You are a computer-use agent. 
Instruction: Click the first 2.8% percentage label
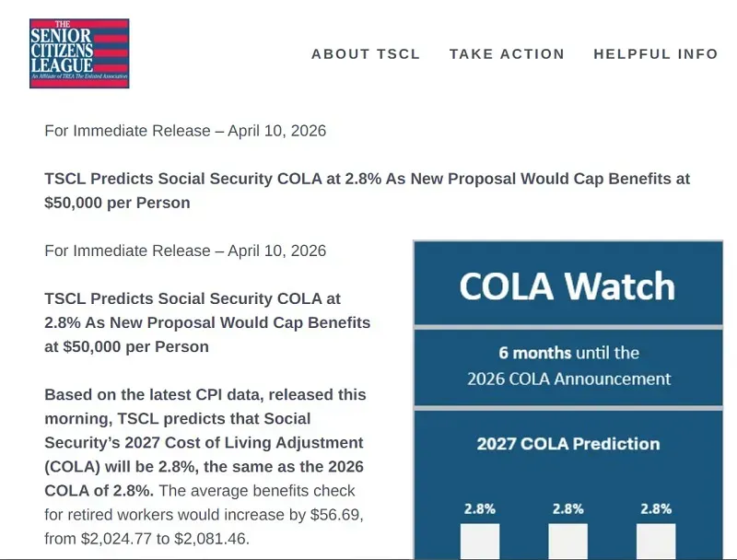click(x=480, y=507)
